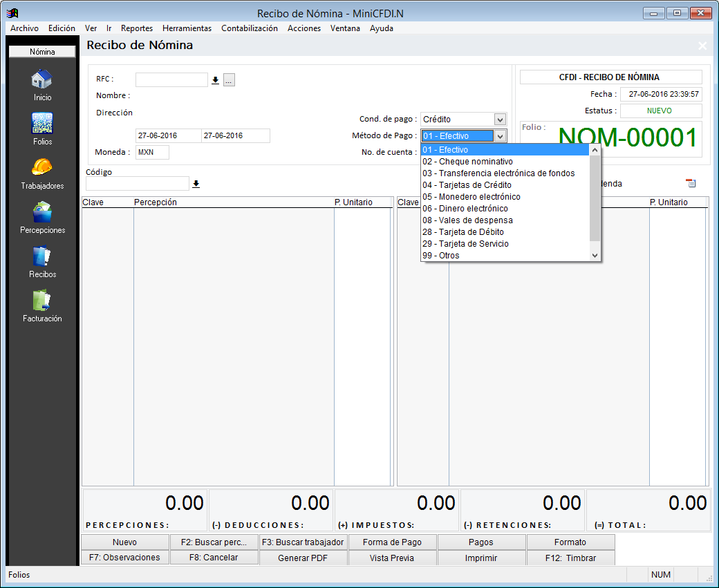Click the download arrow beside Código field
This screenshot has width=719, height=588.
point(196,184)
